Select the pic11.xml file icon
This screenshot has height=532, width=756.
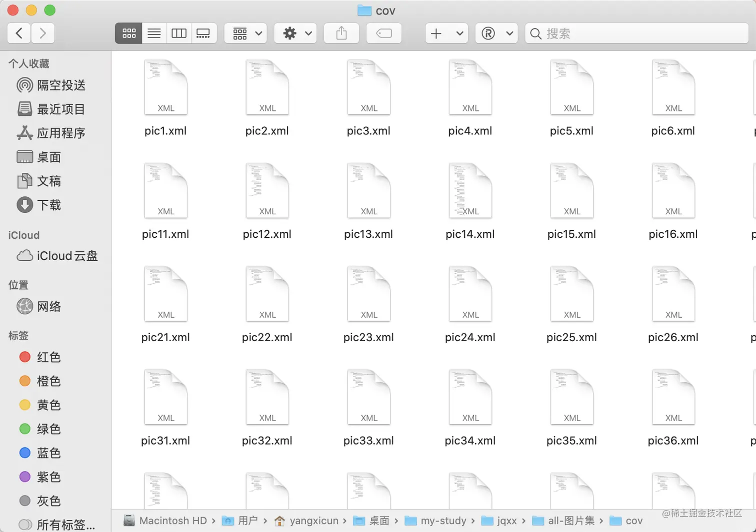(x=166, y=191)
